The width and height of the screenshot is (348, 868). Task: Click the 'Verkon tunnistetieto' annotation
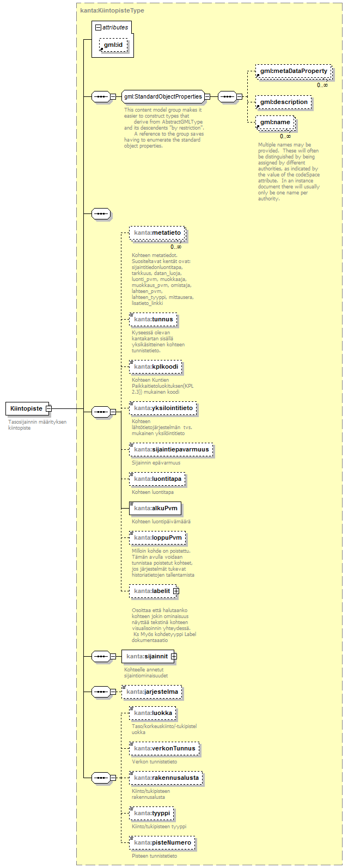click(154, 762)
